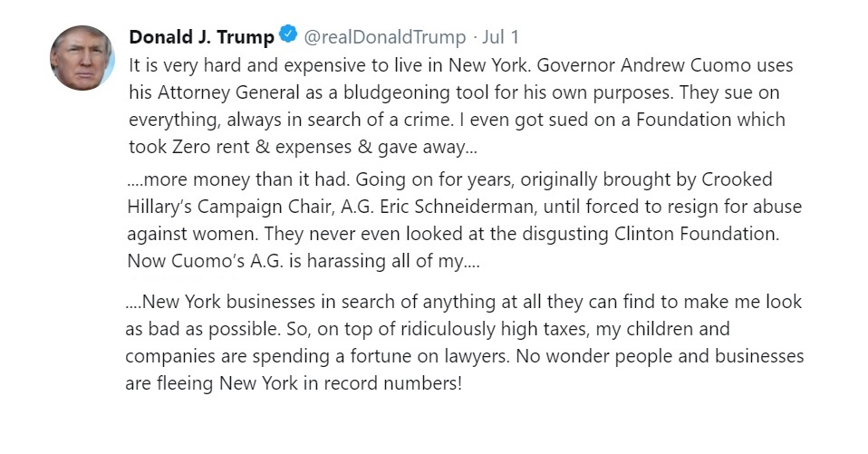Click the line mentioning Attorney General bludgeoning tool
868x454 pixels.
tap(455, 92)
